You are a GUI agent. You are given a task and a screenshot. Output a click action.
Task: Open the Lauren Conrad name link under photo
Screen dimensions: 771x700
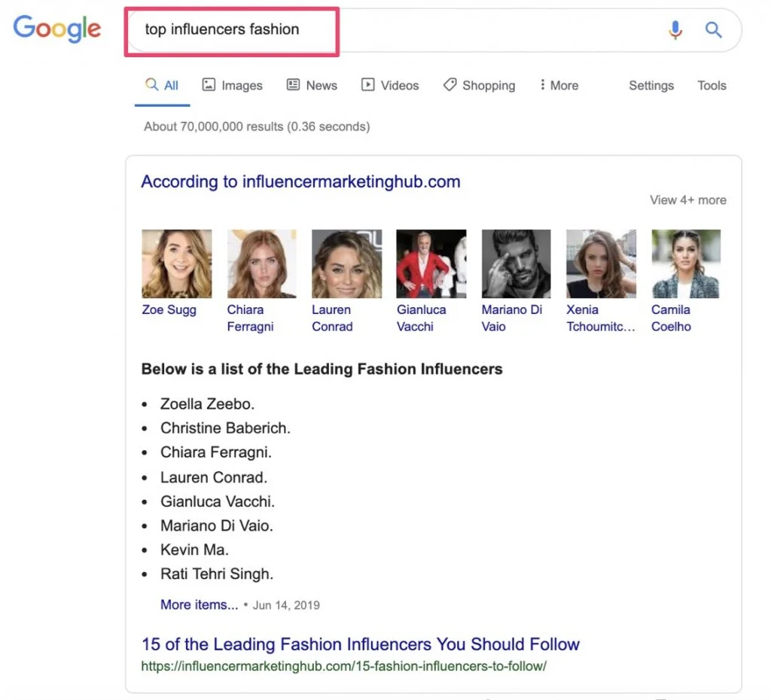pos(332,318)
